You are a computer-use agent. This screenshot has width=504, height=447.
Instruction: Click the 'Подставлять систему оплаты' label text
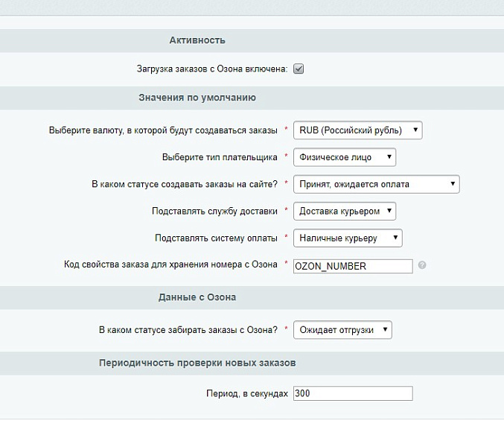coord(216,238)
